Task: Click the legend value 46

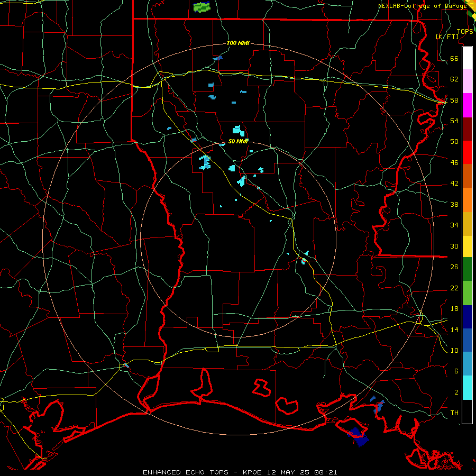Action: click(x=454, y=162)
